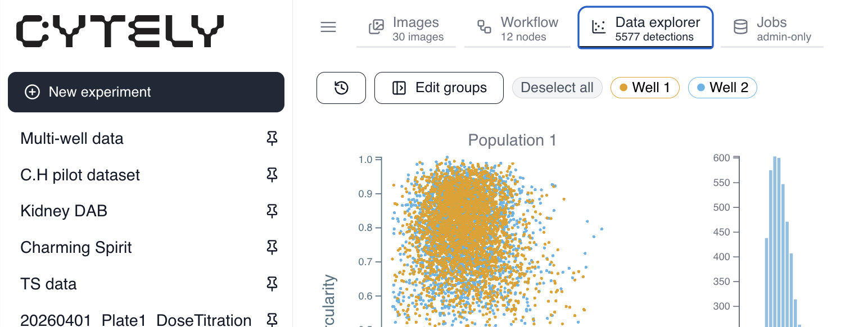Screen dimensions: 868x327
Task: Open the Kidney DAB experiment
Action: [x=64, y=211]
